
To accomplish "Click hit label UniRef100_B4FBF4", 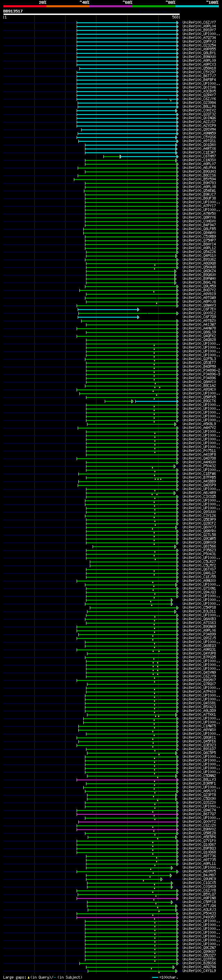I will 199,80.
